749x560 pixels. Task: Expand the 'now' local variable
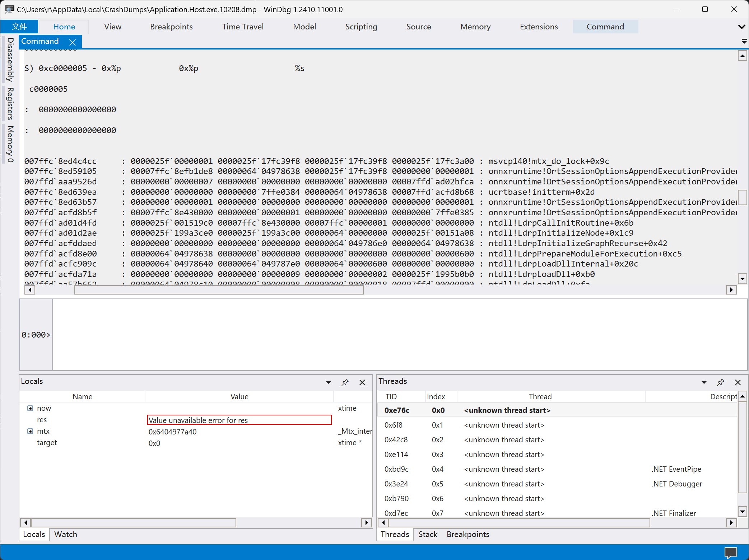tap(30, 408)
